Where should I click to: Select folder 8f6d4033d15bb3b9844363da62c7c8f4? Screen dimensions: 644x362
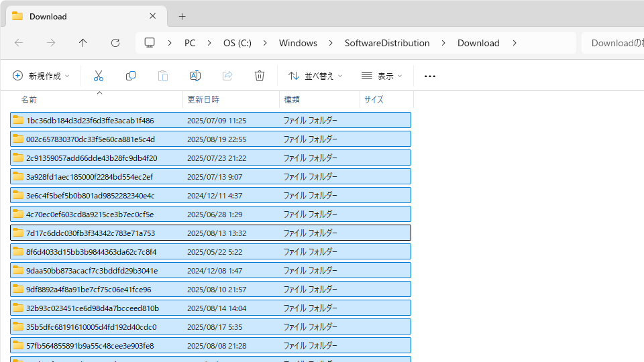[211, 251]
